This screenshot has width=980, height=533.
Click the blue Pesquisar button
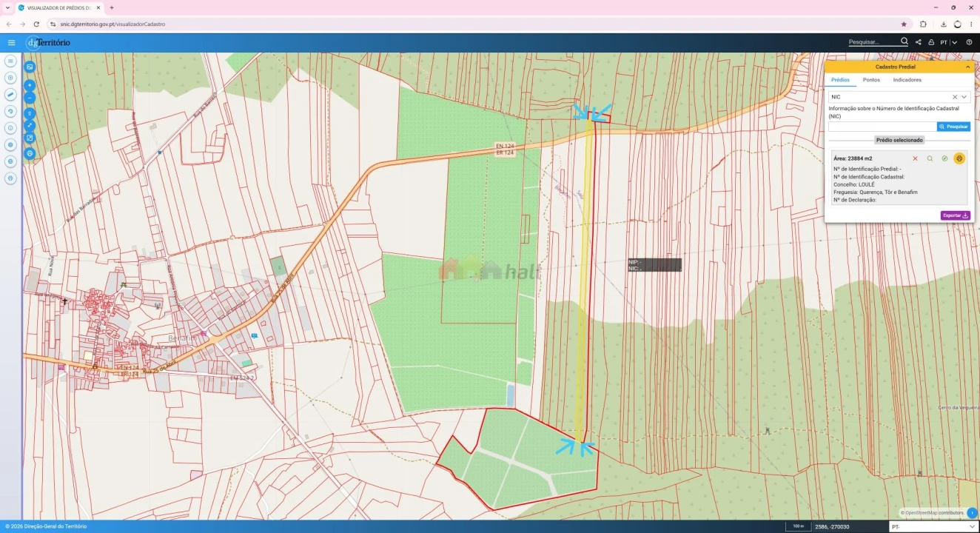pos(953,127)
